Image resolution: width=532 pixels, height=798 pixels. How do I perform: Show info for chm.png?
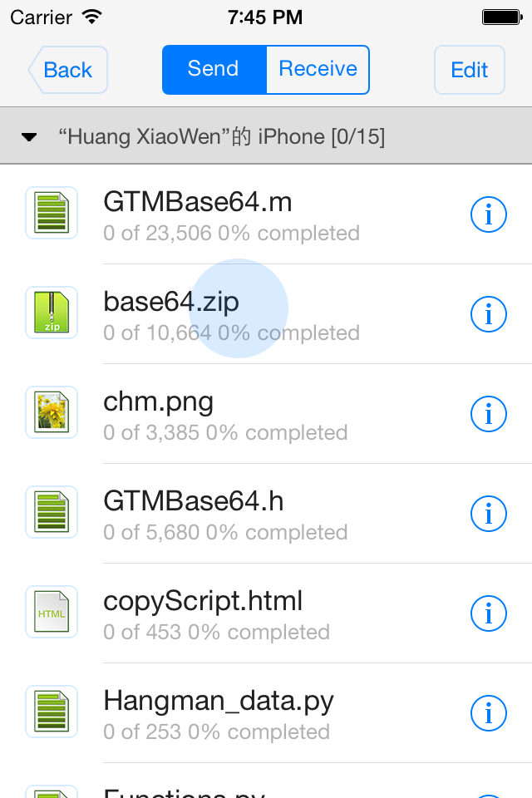coord(488,414)
